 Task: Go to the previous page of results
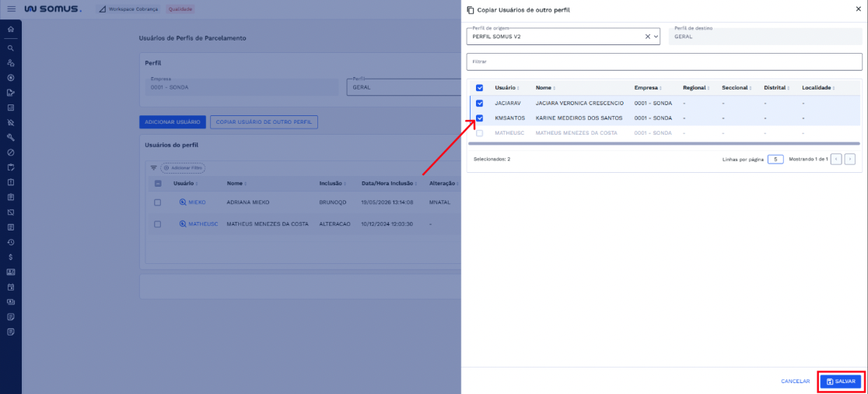[x=836, y=159]
